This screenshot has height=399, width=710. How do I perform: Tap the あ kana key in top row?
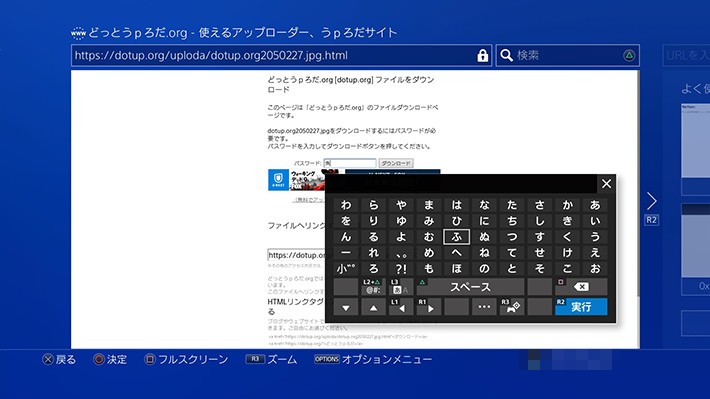coord(595,205)
